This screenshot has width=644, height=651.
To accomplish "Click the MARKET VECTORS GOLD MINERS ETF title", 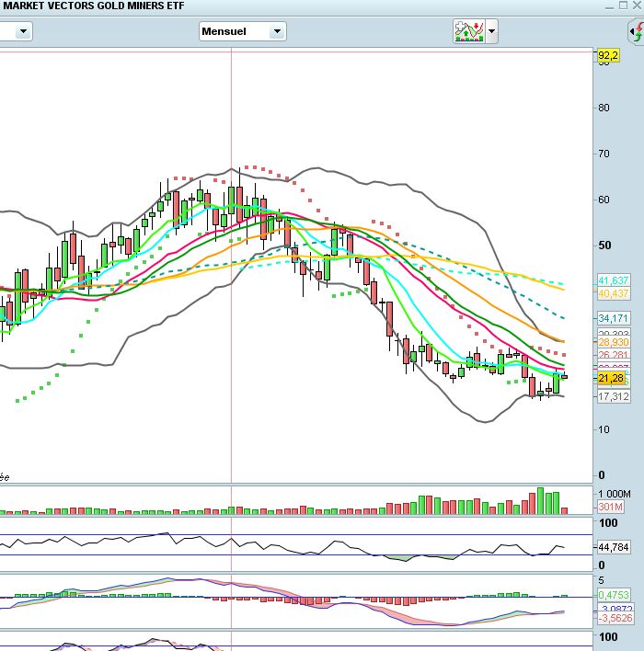I will 94,6.
